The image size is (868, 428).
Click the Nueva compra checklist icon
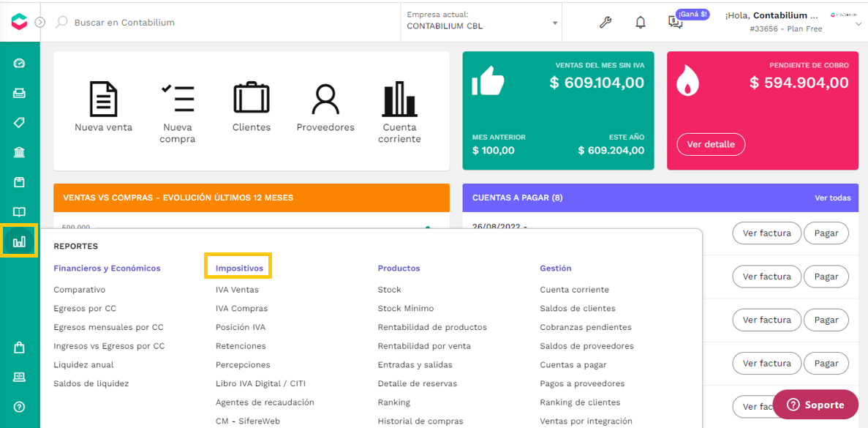click(177, 98)
